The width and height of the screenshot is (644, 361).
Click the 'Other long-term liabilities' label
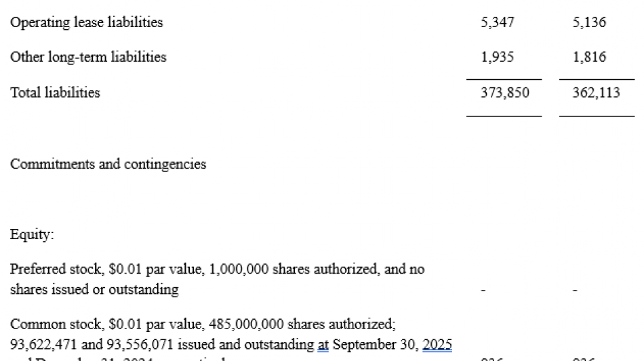(x=88, y=58)
